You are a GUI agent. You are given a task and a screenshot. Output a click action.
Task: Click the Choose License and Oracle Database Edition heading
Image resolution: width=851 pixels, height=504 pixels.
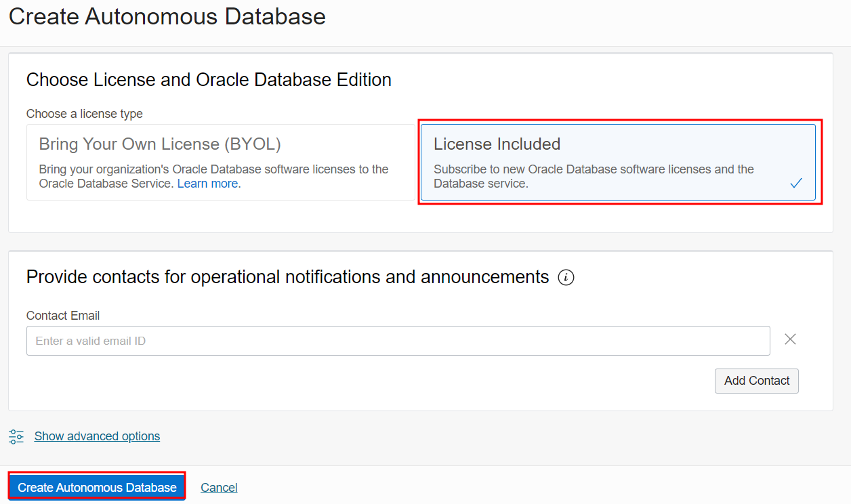click(x=209, y=80)
